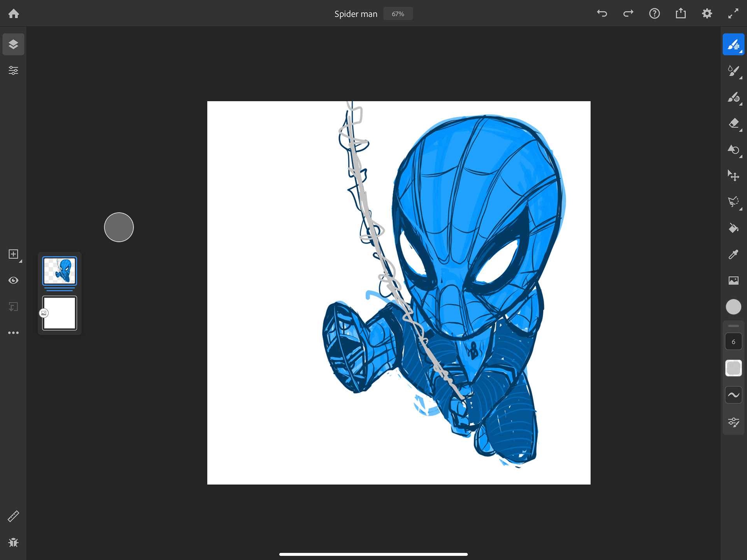Select the Smudge tool

coord(733,150)
